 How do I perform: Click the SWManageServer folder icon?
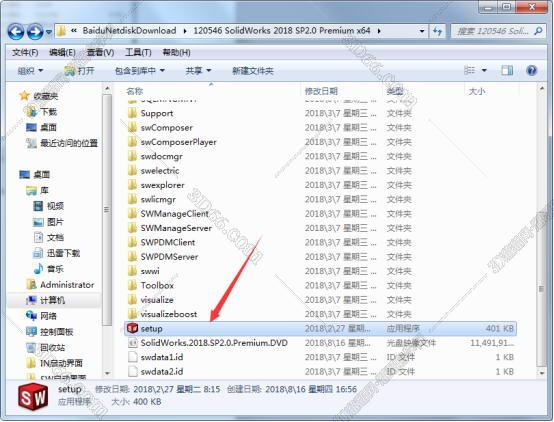click(132, 228)
